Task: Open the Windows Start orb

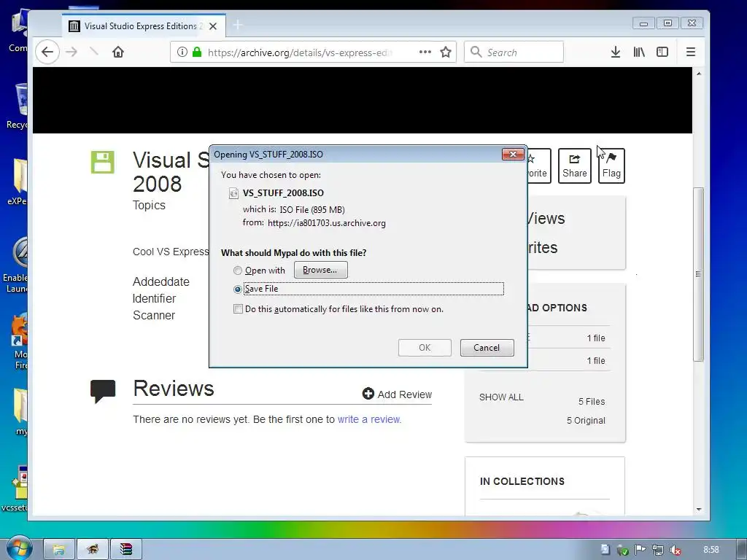Action: [19, 548]
